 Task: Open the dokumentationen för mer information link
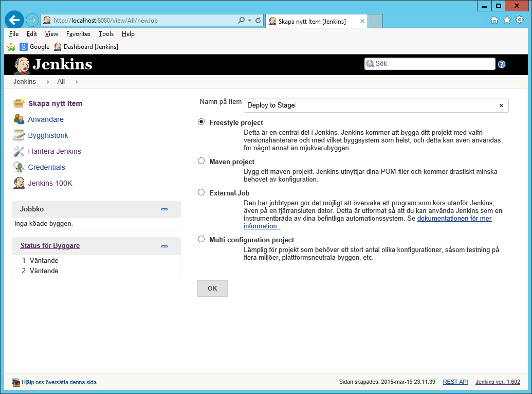coord(454,219)
